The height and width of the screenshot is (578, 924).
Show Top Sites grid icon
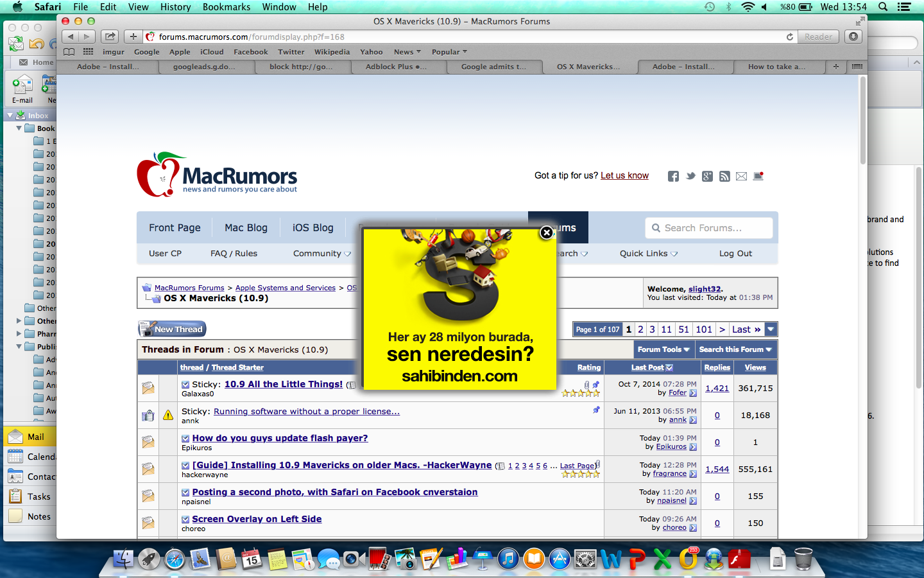point(89,52)
